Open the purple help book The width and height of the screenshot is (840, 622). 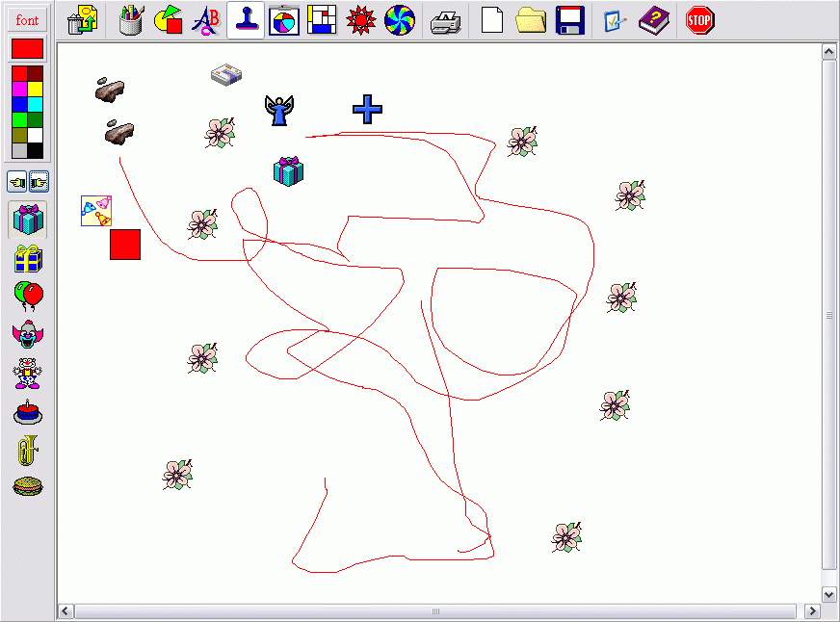654,21
